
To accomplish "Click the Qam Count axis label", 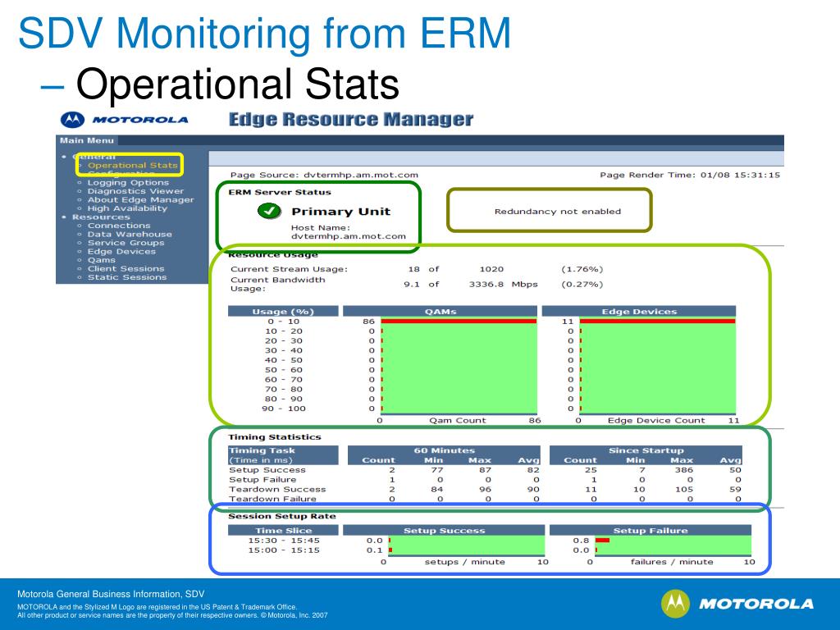I will coord(457,421).
